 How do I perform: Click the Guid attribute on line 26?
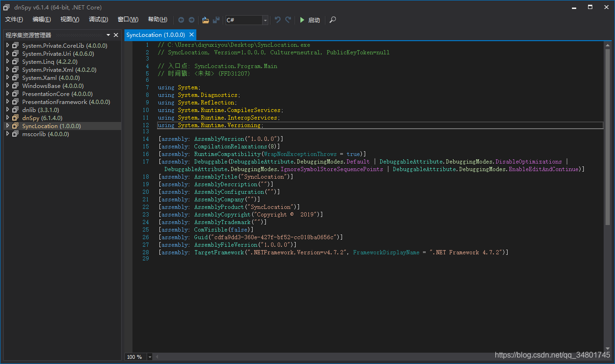[x=201, y=237]
